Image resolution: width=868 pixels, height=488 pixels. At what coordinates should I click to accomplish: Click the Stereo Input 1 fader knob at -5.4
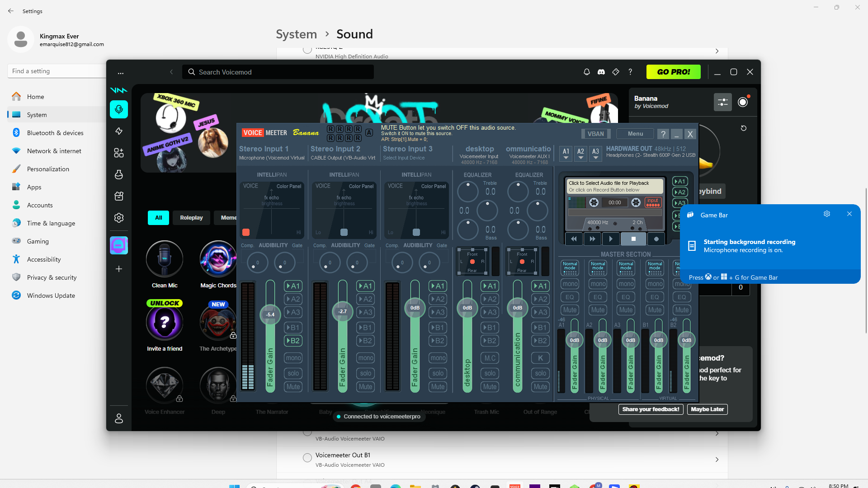coord(270,314)
